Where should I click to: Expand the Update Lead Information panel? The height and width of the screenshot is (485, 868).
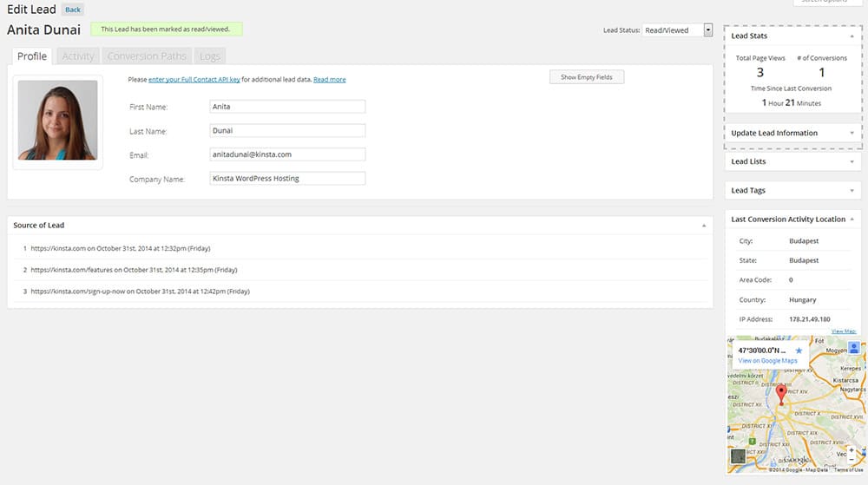(852, 134)
